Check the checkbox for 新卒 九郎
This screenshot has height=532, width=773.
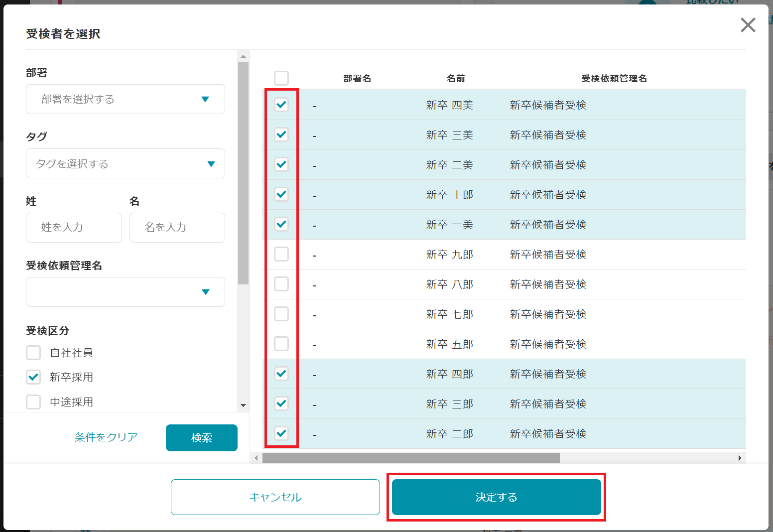pyautogui.click(x=281, y=254)
